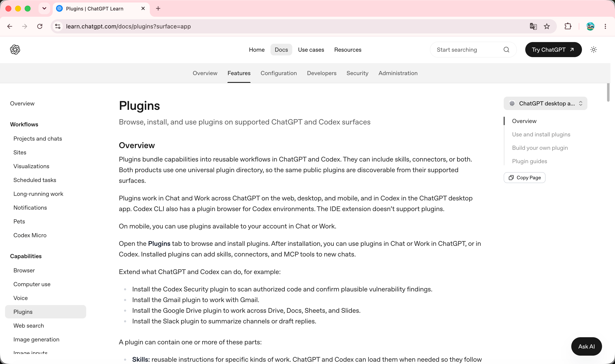Open Long-running work in the sidebar
The width and height of the screenshot is (615, 364).
(x=38, y=194)
